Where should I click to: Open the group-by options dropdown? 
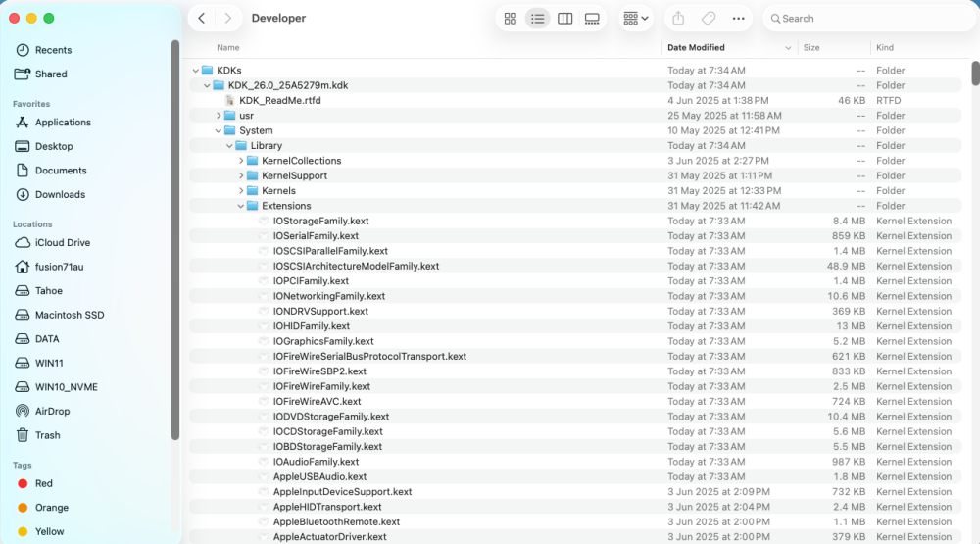636,18
